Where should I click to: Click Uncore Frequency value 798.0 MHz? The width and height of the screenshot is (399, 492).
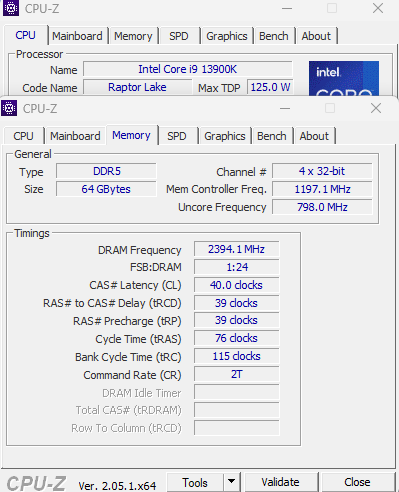(322, 207)
